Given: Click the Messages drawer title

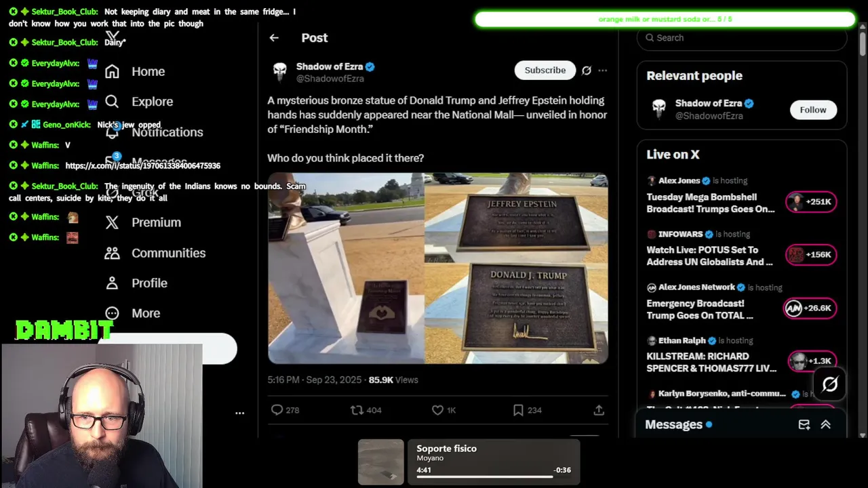Looking at the screenshot, I should pos(673,424).
